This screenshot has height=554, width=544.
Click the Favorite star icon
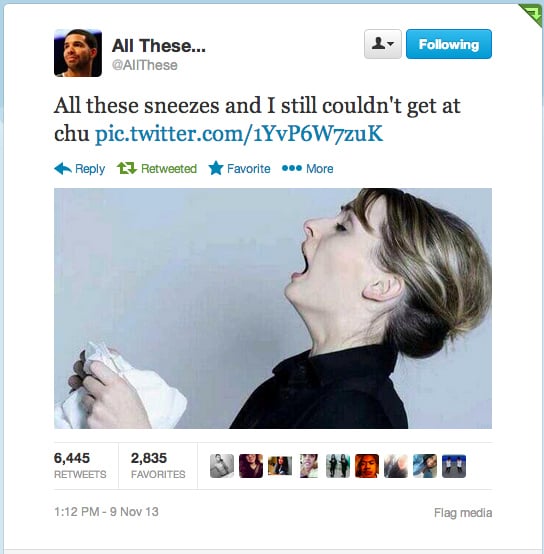(x=216, y=168)
